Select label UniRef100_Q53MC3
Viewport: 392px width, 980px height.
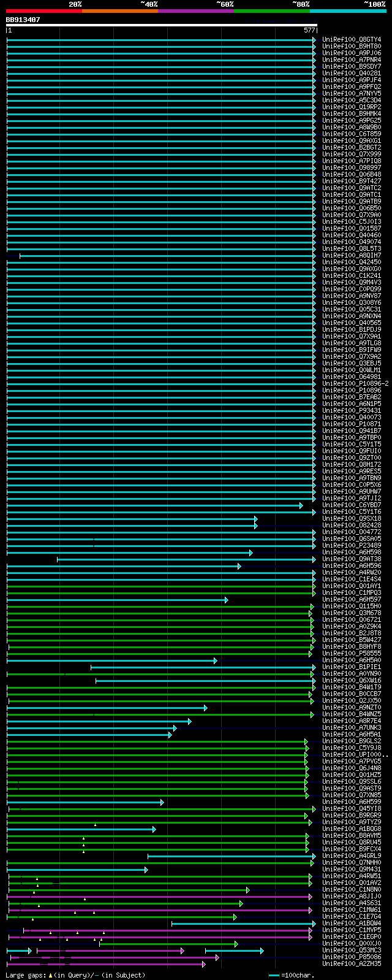click(x=352, y=950)
